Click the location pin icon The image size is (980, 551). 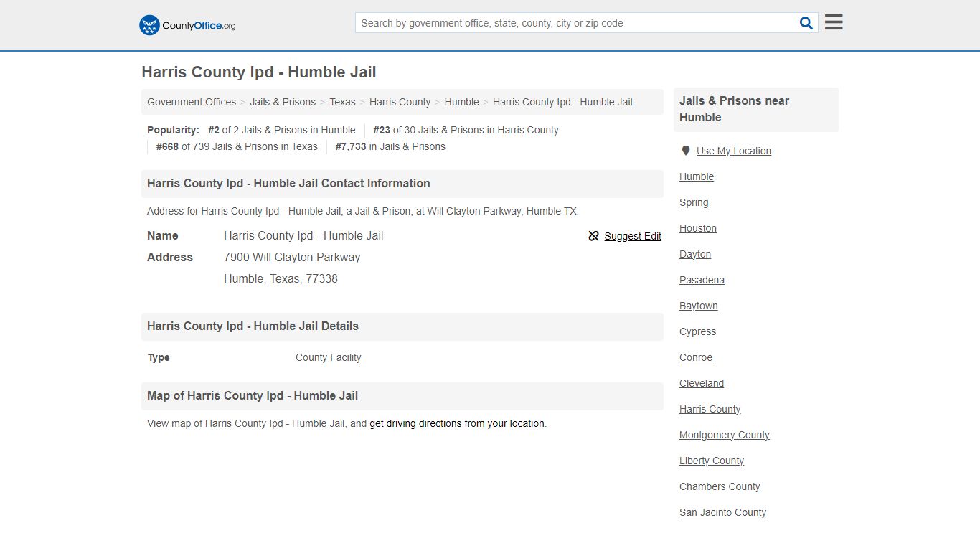tap(686, 151)
